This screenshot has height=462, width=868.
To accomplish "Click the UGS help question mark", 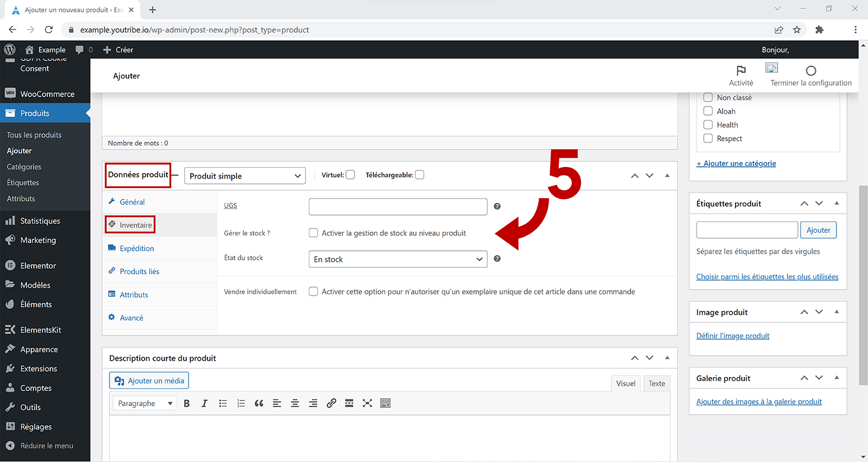I will [x=497, y=206].
